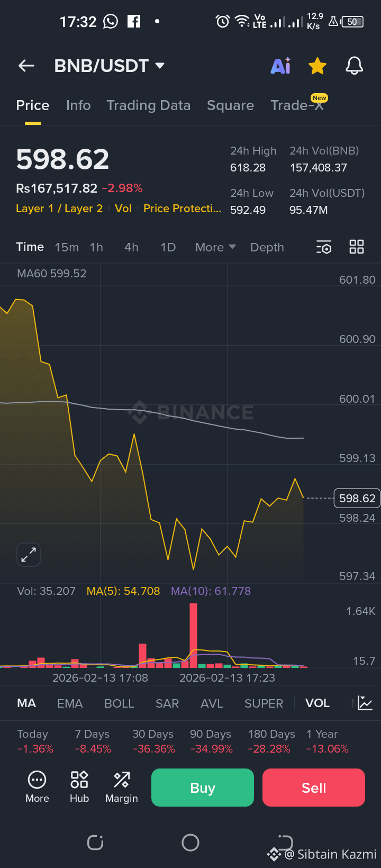The image size is (381, 868).
Task: Switch to the Price tab
Action: [x=33, y=105]
